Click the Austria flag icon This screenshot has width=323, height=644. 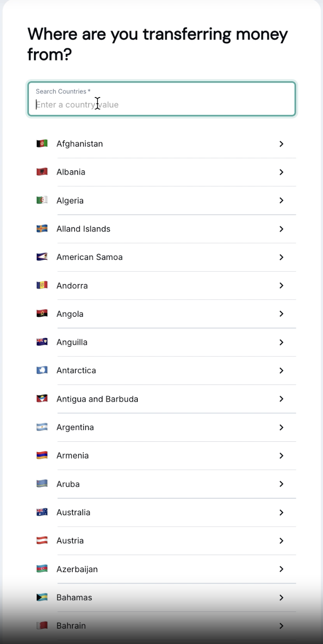pos(42,541)
